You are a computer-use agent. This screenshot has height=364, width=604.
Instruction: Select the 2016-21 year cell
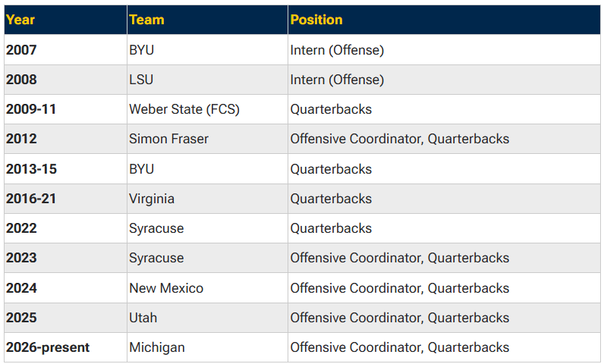65,199
